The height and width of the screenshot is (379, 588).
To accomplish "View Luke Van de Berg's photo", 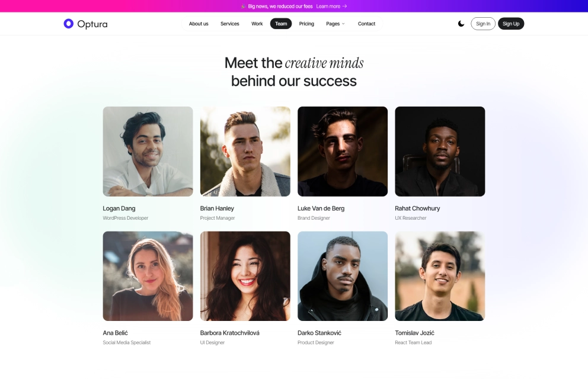I will (343, 152).
